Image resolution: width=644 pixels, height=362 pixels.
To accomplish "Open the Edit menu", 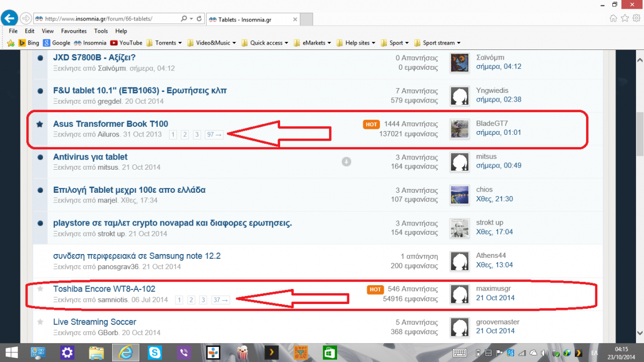I will pyautogui.click(x=30, y=31).
